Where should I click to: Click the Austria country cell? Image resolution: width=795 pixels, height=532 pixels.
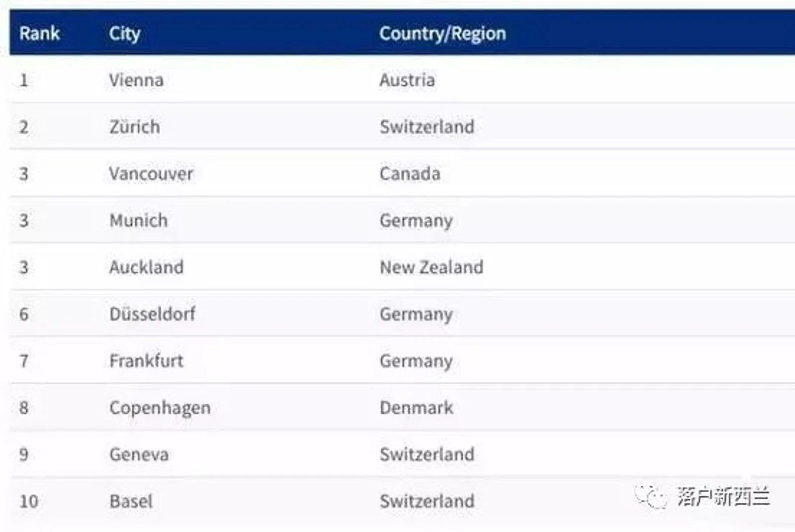[x=407, y=80]
